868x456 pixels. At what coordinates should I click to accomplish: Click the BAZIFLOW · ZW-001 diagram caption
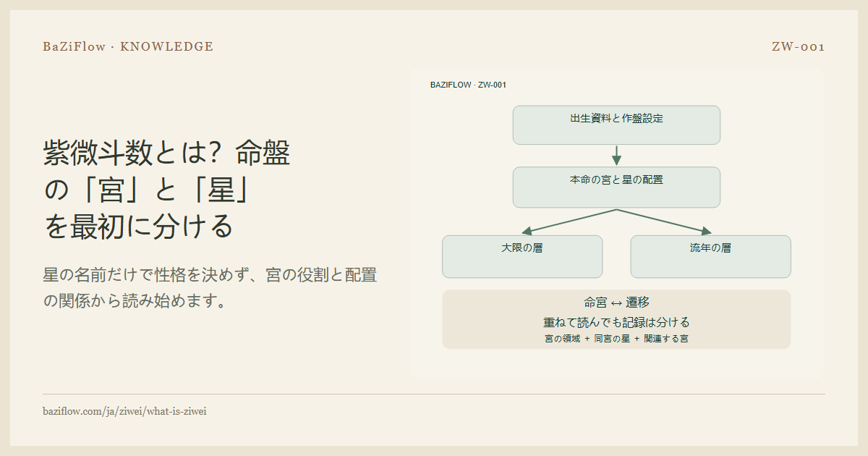tap(468, 85)
